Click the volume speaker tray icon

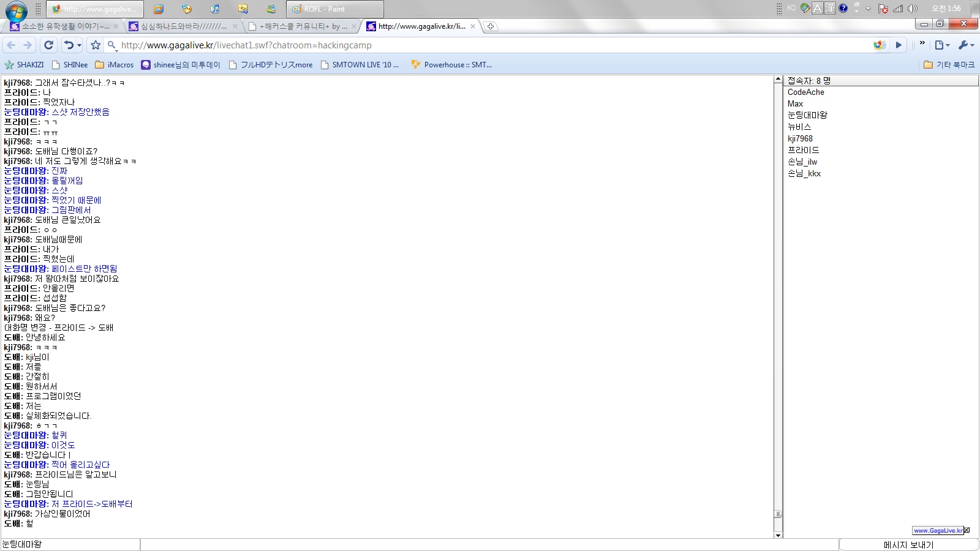913,9
